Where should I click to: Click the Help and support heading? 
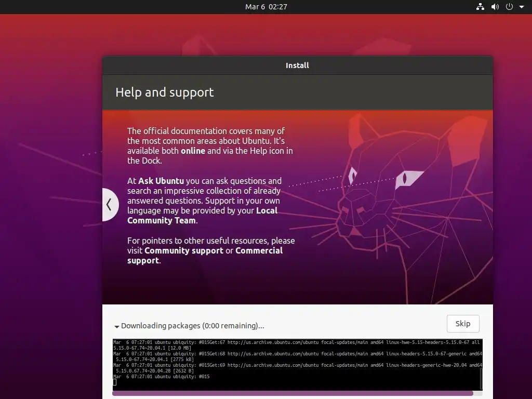coord(165,92)
